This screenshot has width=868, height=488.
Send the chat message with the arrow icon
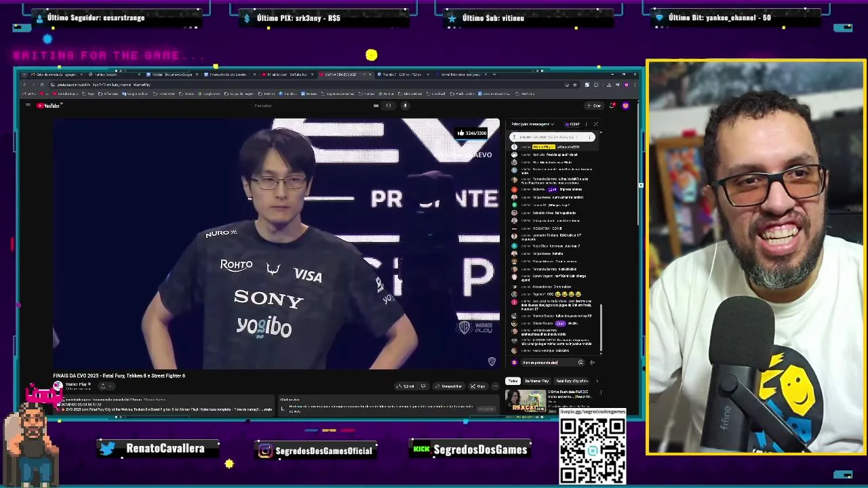pos(593,363)
